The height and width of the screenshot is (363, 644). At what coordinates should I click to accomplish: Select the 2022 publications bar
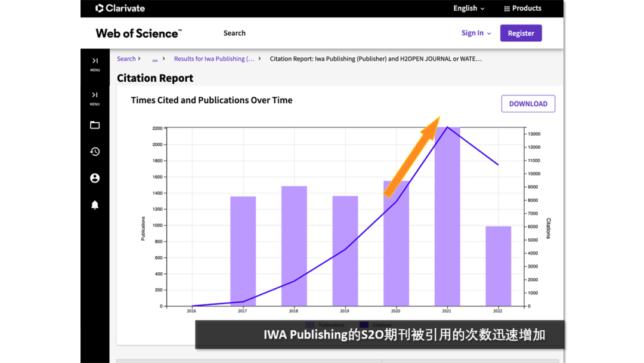(x=498, y=266)
